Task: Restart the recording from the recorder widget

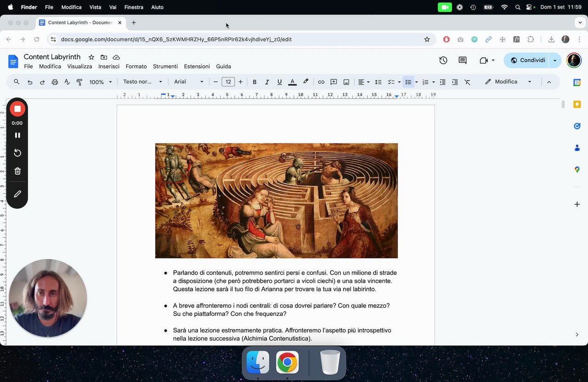Action: click(17, 153)
